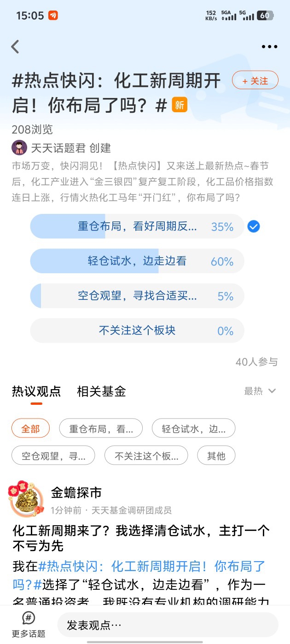Tap the blue checkmark on selected poll option
Screen dimensions: 290x644
pyautogui.click(x=254, y=226)
